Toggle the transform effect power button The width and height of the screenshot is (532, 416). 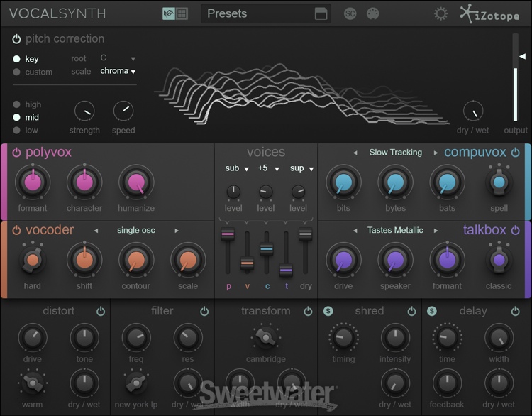pyautogui.click(x=308, y=311)
